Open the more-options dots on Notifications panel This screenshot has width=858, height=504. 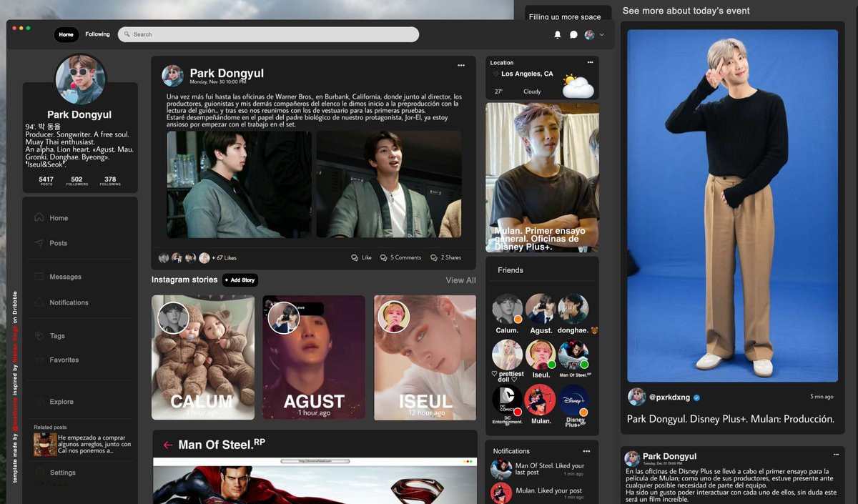pyautogui.click(x=586, y=451)
